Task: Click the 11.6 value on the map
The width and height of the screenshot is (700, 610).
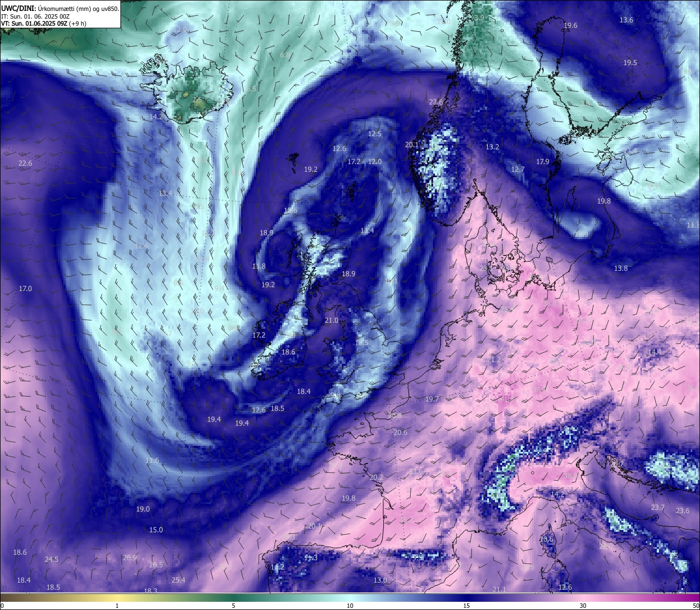Action: (x=152, y=461)
